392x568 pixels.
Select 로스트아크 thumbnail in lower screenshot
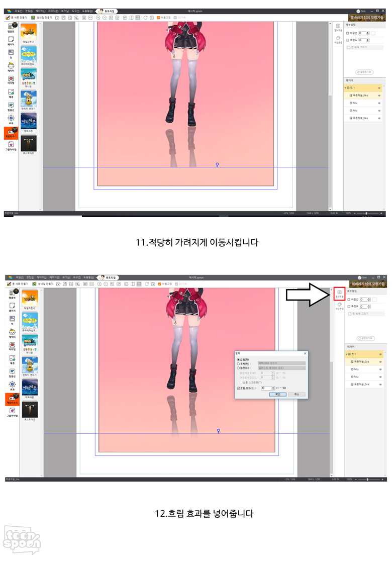[x=29, y=410]
